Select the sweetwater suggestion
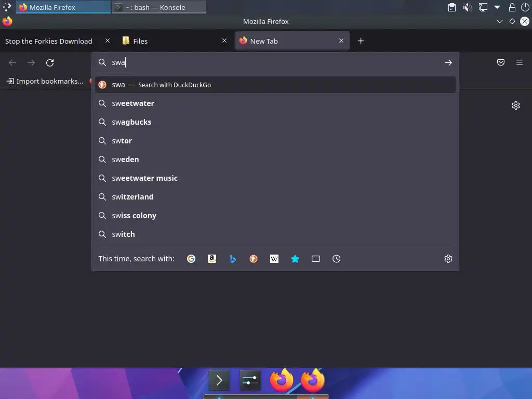This screenshot has height=399, width=532. pyautogui.click(x=275, y=103)
